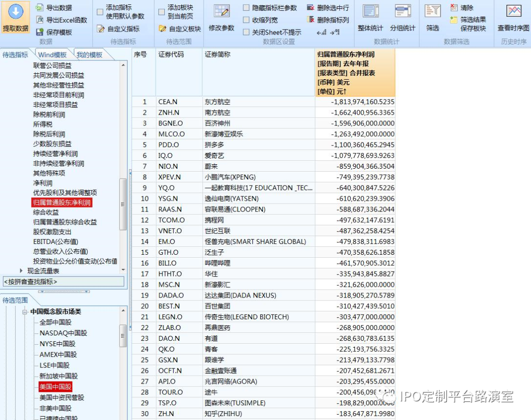Click the 筛选结果保存板块 icon
Image resolution: width=531 pixels, height=420 pixels.
click(x=454, y=20)
